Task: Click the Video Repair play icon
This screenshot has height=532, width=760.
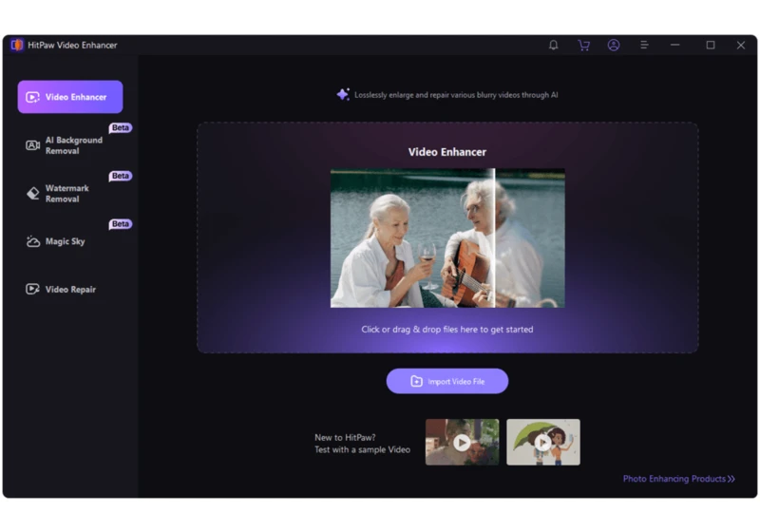Action: tap(32, 289)
